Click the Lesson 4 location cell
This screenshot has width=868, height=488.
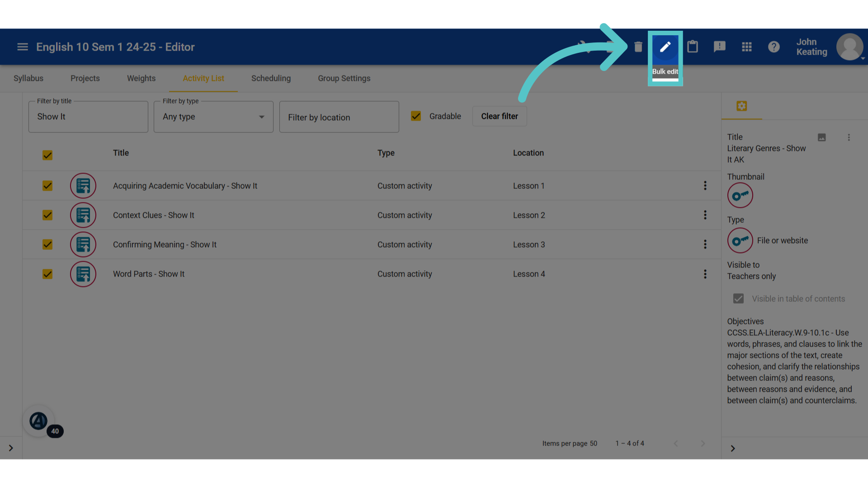[529, 274]
